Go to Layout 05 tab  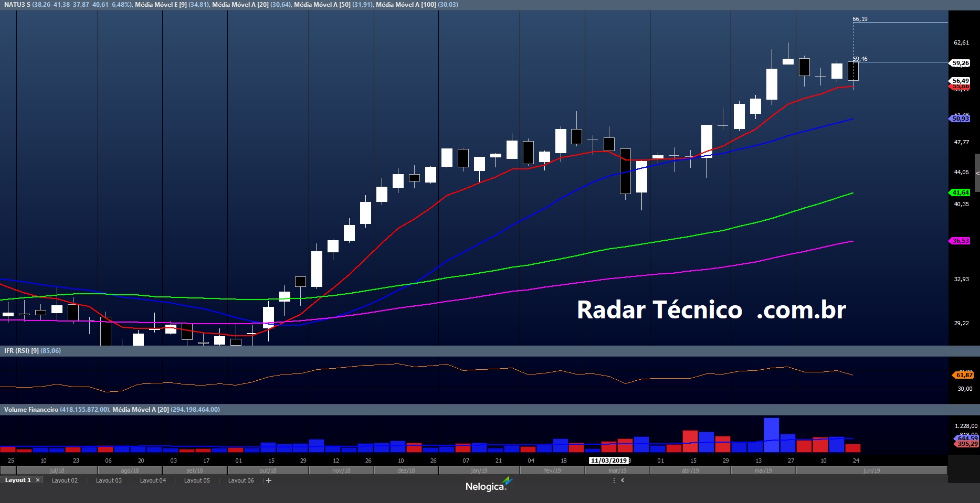point(197,480)
